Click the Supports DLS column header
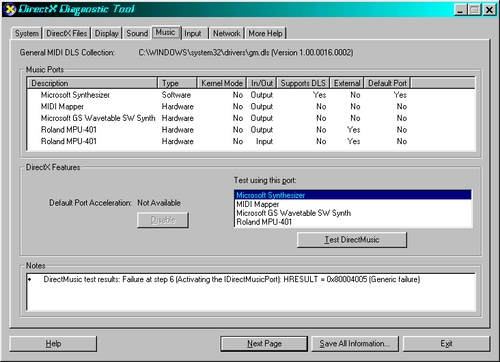The width and height of the screenshot is (500, 362). click(303, 83)
